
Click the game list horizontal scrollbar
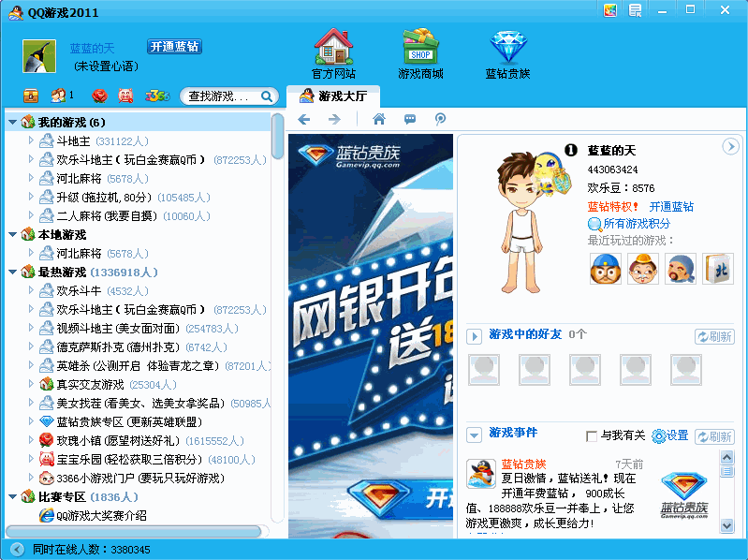tap(133, 531)
